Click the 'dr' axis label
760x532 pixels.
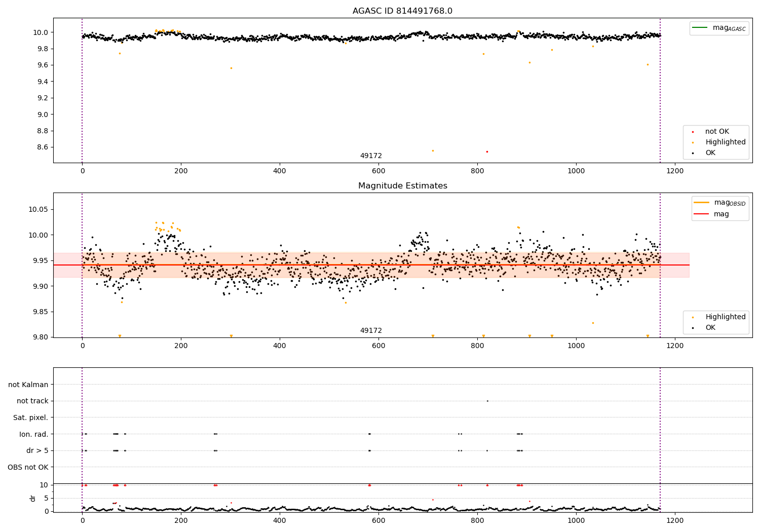(x=33, y=498)
